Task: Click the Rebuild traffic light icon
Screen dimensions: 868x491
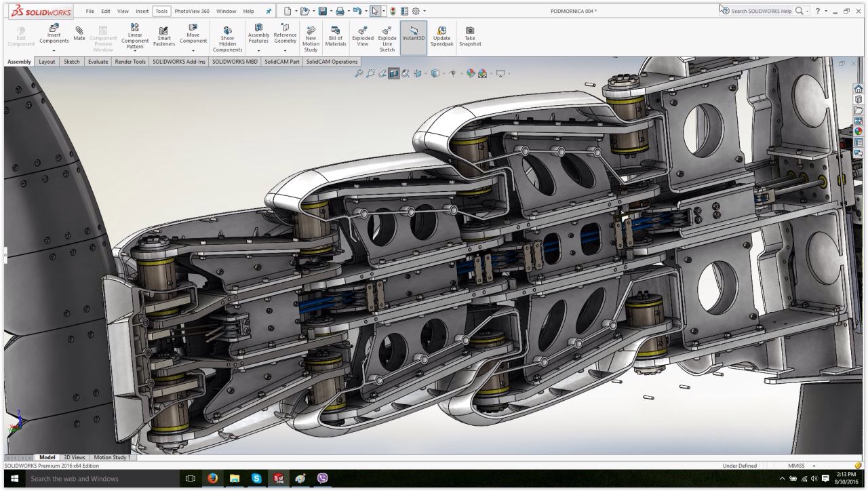Action: [393, 11]
